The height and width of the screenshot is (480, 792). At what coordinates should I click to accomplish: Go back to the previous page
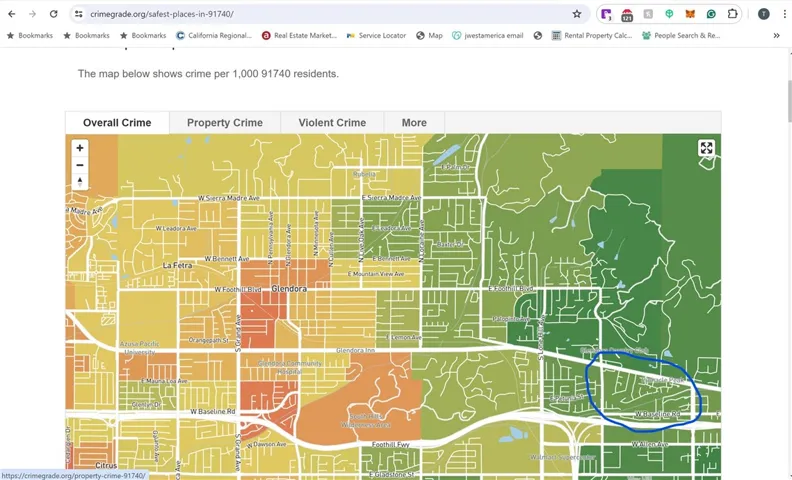tap(12, 14)
